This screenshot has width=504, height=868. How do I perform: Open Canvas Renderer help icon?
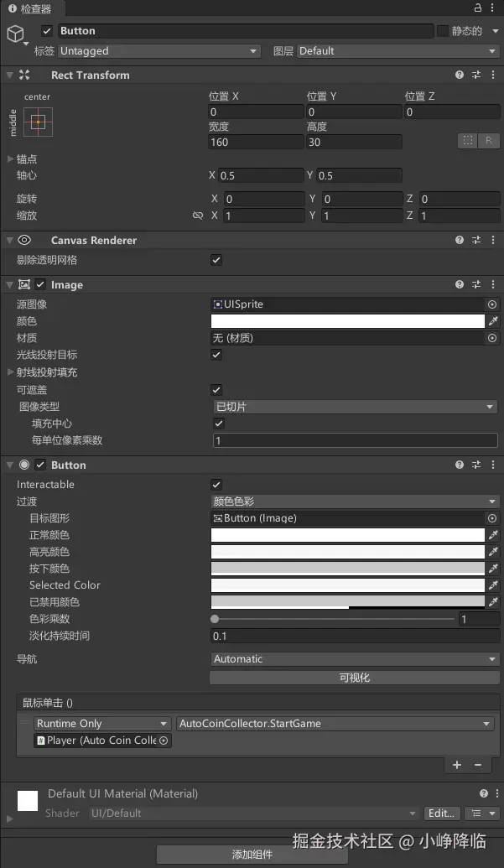(460, 240)
